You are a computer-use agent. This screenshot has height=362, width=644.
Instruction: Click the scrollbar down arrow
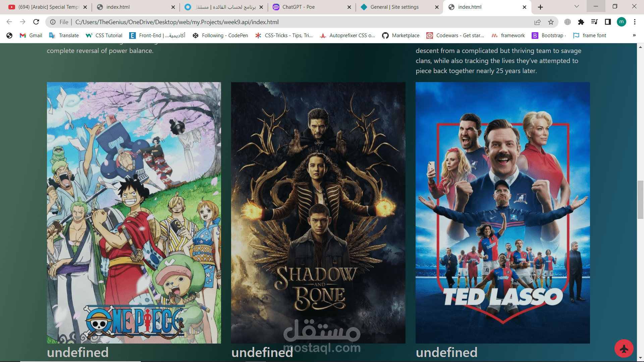640,358
